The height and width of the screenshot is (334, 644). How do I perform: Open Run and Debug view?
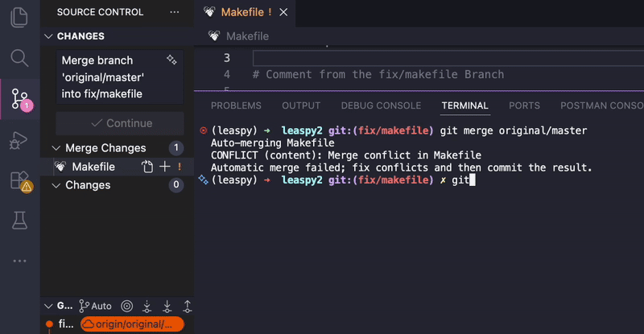point(19,142)
